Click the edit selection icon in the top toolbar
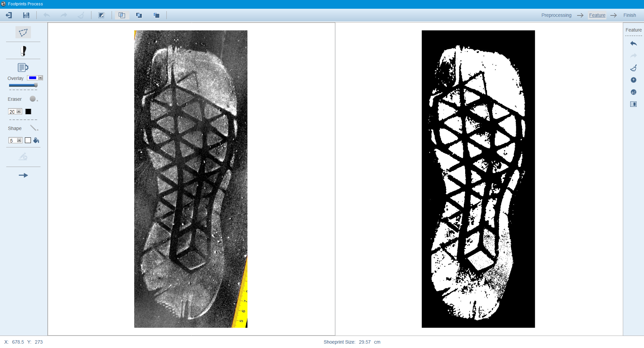This screenshot has width=644, height=348. pyautogui.click(x=102, y=15)
